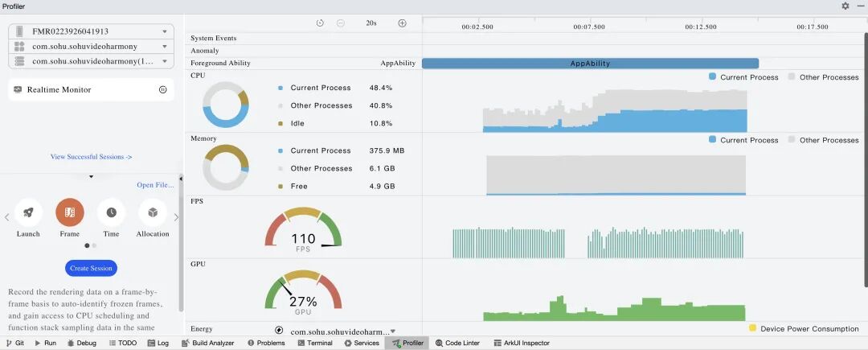868x350 pixels.
Task: Open the Problems tool window
Action: (x=266, y=343)
